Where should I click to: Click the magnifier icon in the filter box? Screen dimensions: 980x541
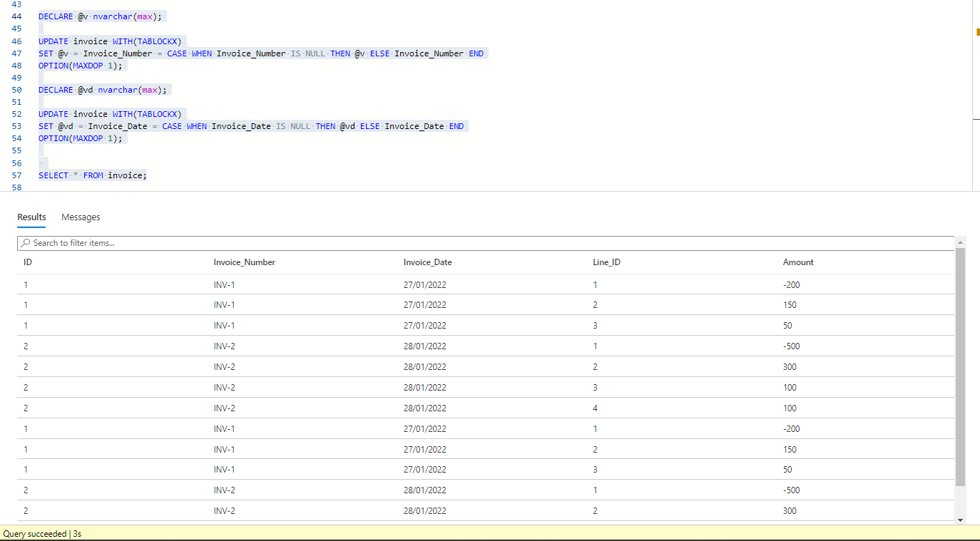coord(26,243)
